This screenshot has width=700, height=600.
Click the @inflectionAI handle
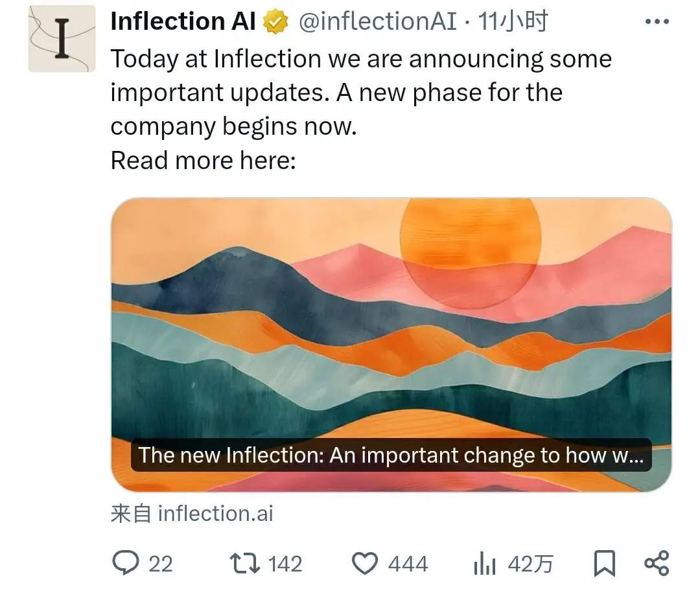[x=377, y=22]
